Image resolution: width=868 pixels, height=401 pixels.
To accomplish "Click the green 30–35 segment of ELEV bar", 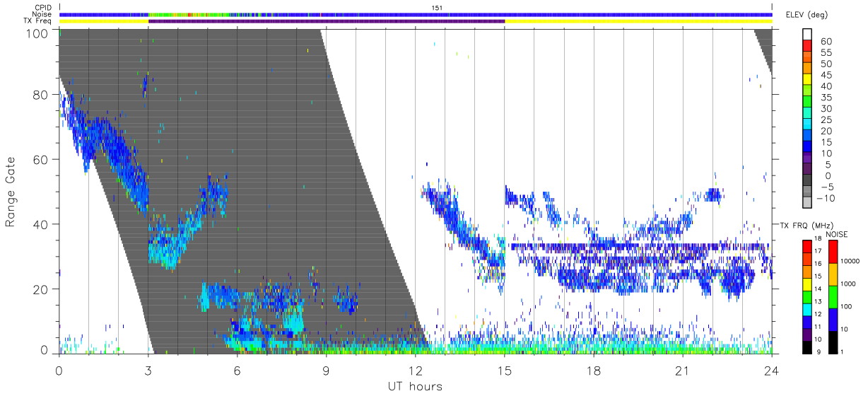I will [807, 103].
